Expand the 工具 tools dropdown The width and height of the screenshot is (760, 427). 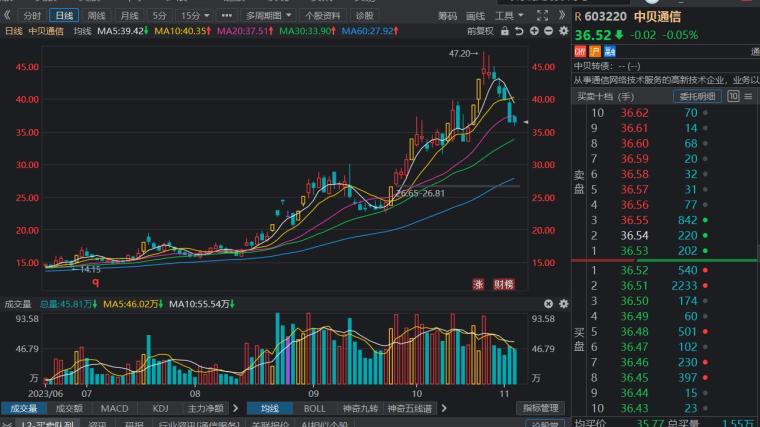click(509, 16)
